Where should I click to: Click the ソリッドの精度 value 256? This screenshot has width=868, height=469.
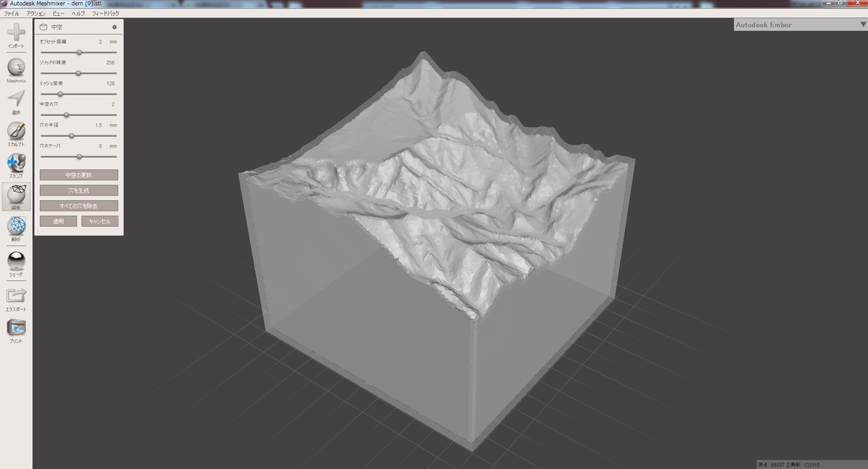coord(110,63)
